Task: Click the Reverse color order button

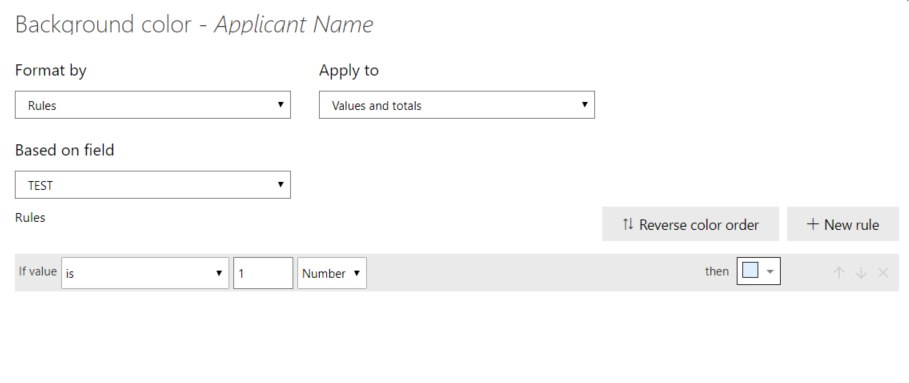Action: pos(690,224)
